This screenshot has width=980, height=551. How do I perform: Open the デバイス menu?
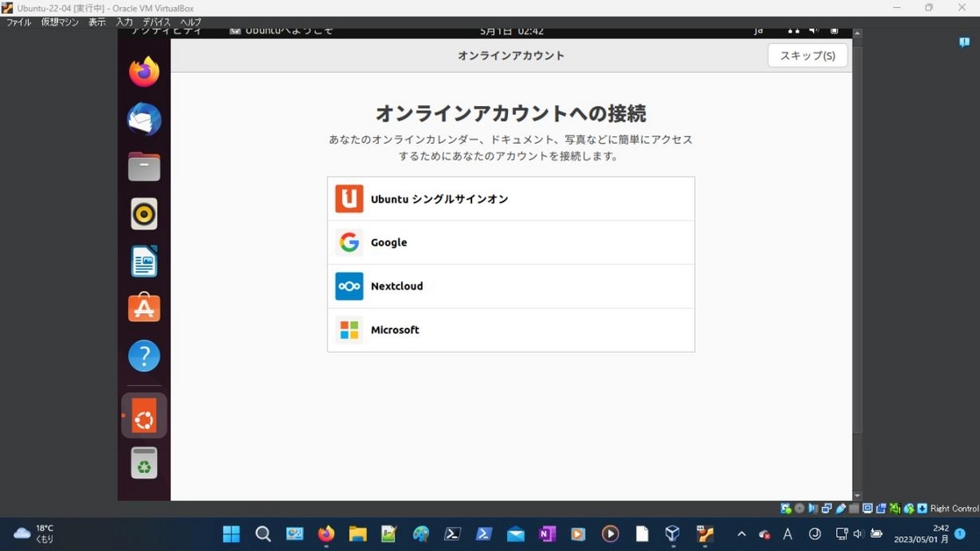pyautogui.click(x=157, y=22)
